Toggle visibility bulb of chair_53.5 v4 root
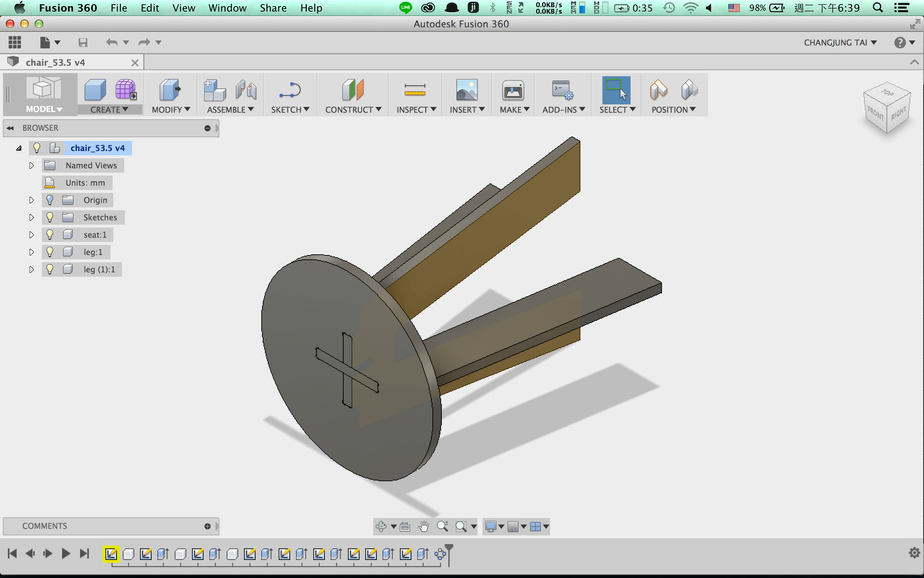Image resolution: width=924 pixels, height=578 pixels. click(37, 148)
